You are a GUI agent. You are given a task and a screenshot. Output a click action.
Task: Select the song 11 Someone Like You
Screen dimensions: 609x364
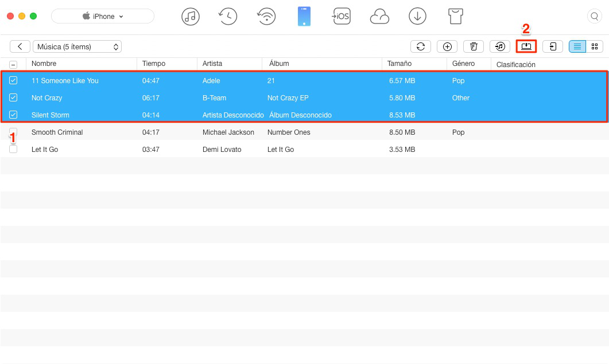(65, 81)
